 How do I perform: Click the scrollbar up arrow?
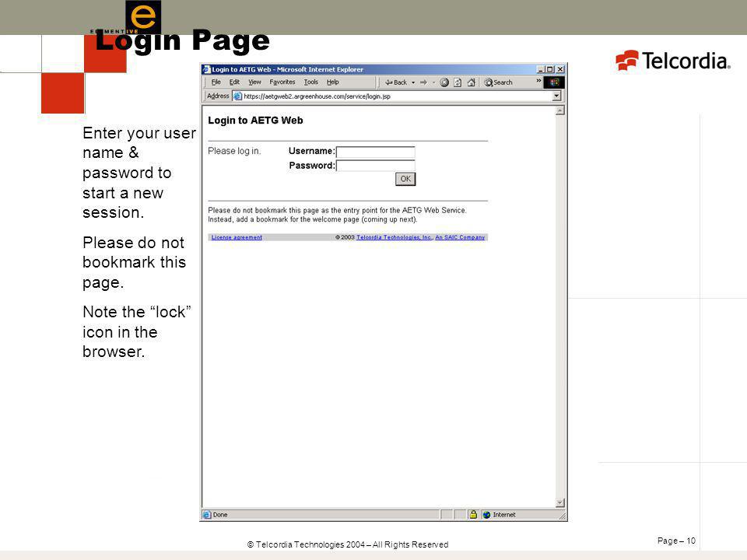point(560,110)
